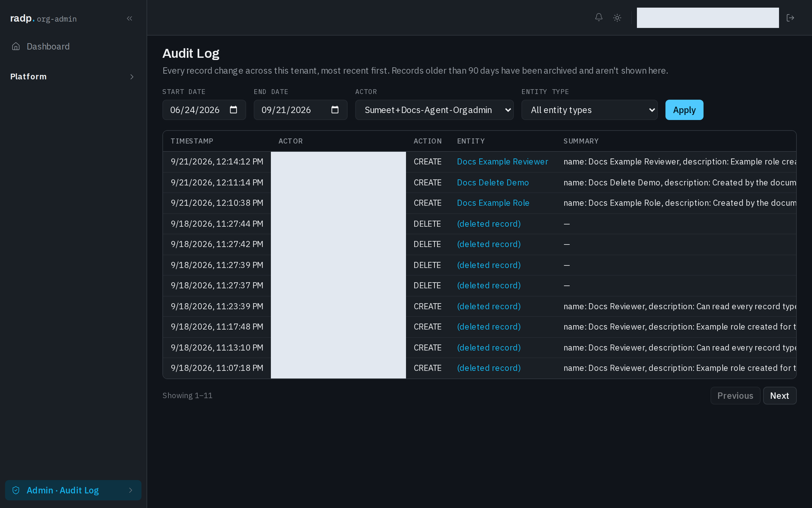Click the Action column header
Screen dimensions: 812x508
(x=427, y=141)
